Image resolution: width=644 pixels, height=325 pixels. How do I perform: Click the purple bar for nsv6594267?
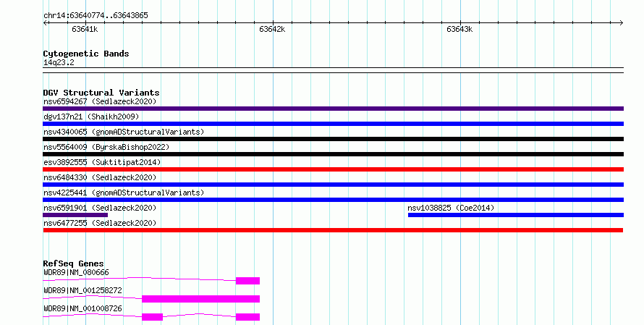click(333, 109)
